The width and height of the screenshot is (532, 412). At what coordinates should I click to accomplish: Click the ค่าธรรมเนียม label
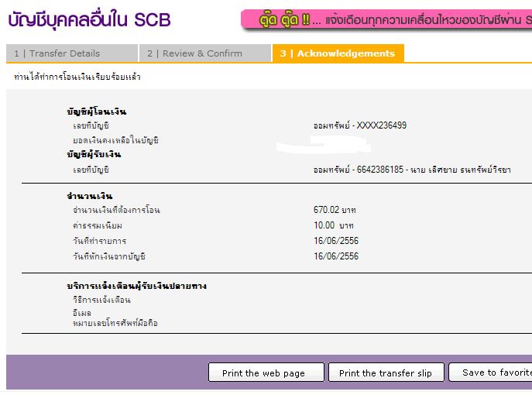pos(98,225)
